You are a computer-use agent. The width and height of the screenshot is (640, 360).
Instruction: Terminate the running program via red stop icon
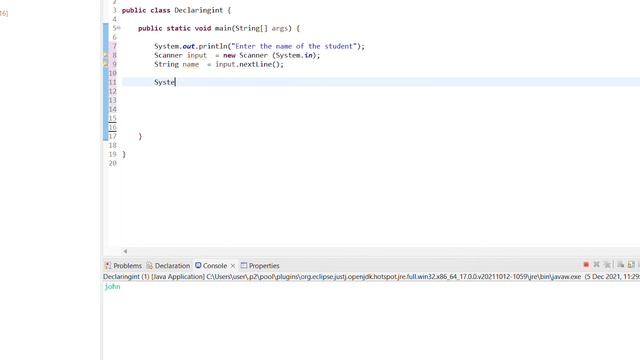586,265
